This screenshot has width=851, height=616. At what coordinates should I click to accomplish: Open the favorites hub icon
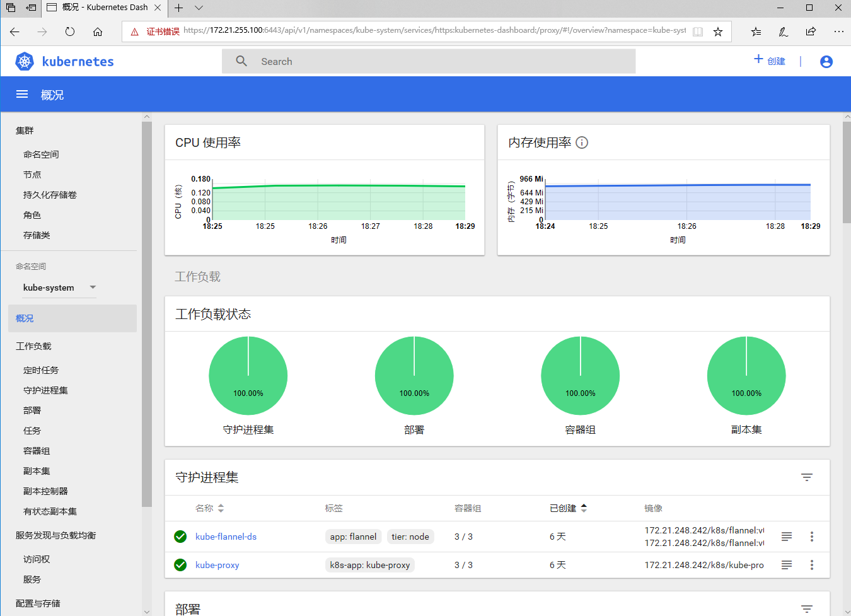tap(756, 32)
